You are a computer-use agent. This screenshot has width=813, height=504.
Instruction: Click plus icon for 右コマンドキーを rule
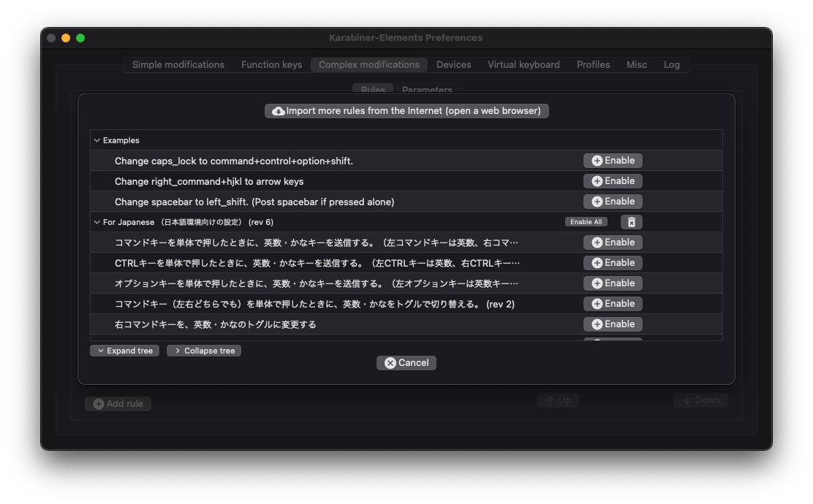(597, 324)
